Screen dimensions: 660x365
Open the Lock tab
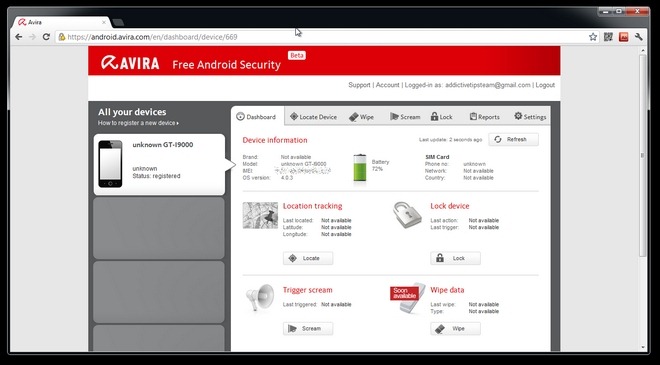coord(442,117)
